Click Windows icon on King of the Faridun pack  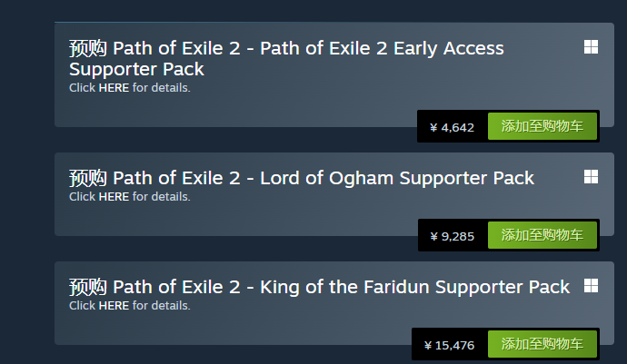click(591, 286)
